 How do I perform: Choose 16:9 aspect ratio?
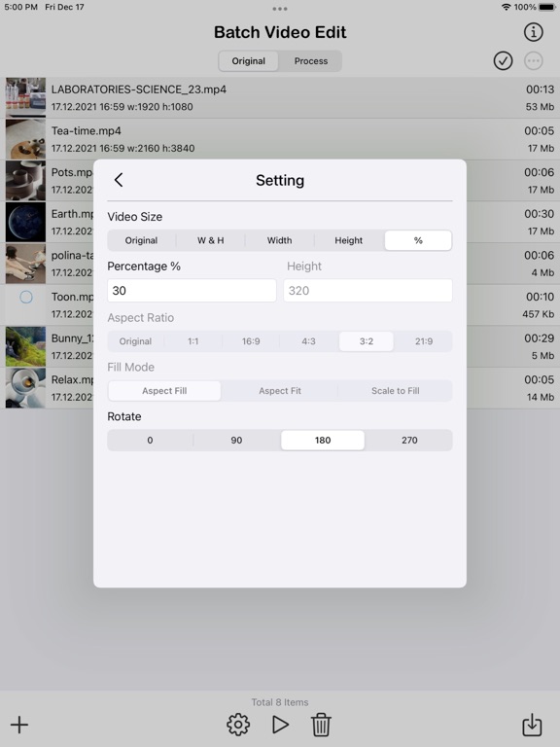(251, 341)
